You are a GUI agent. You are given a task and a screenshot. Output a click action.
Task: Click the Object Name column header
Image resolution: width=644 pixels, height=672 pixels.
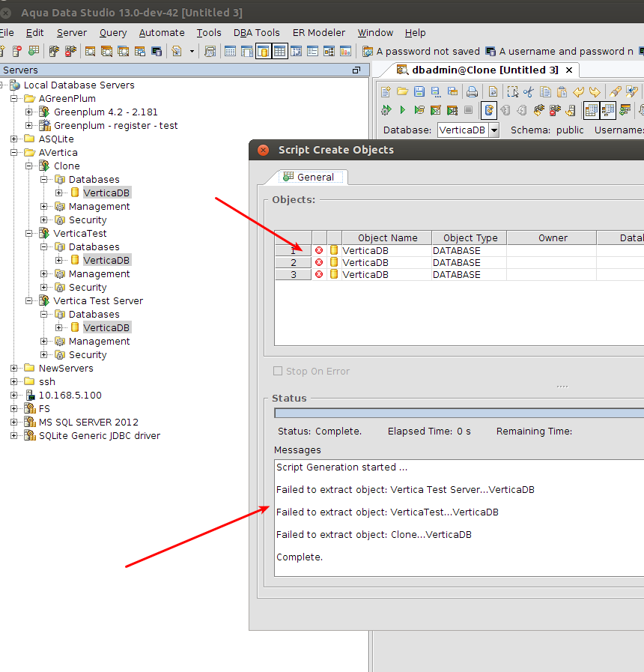click(x=387, y=237)
